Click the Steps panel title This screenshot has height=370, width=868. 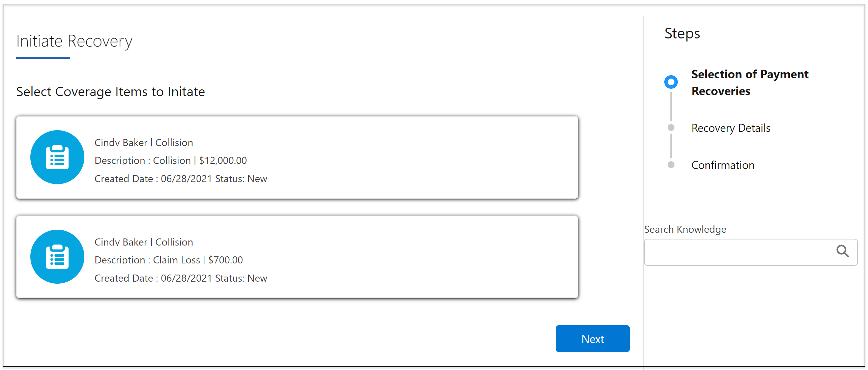pos(682,33)
